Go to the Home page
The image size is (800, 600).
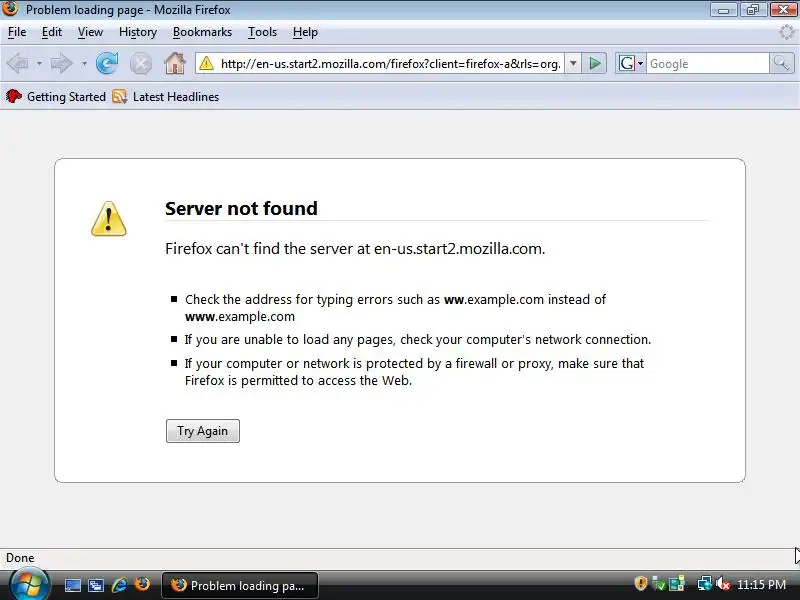tap(174, 63)
